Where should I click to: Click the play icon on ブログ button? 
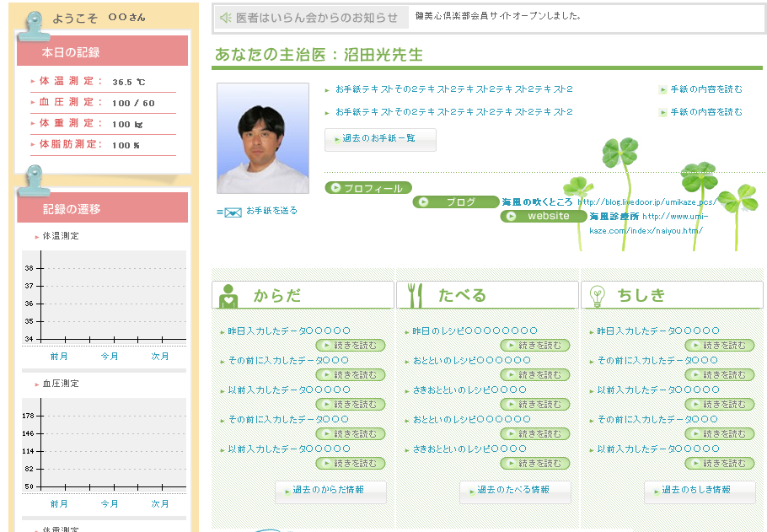coord(424,202)
